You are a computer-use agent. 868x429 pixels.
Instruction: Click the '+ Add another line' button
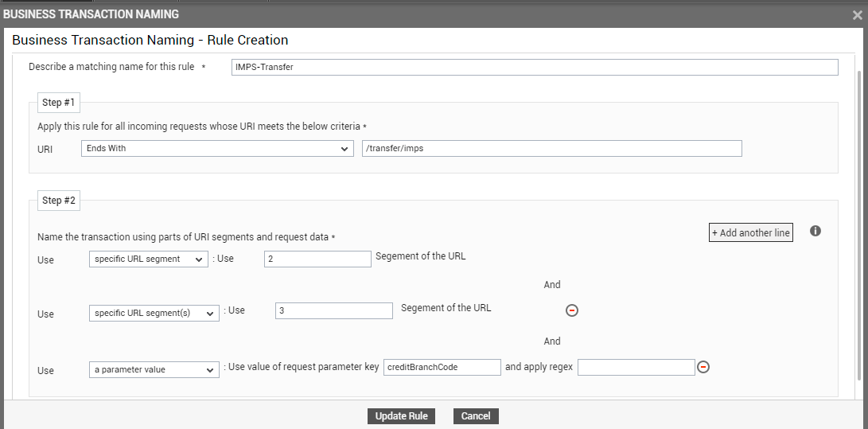(x=750, y=232)
